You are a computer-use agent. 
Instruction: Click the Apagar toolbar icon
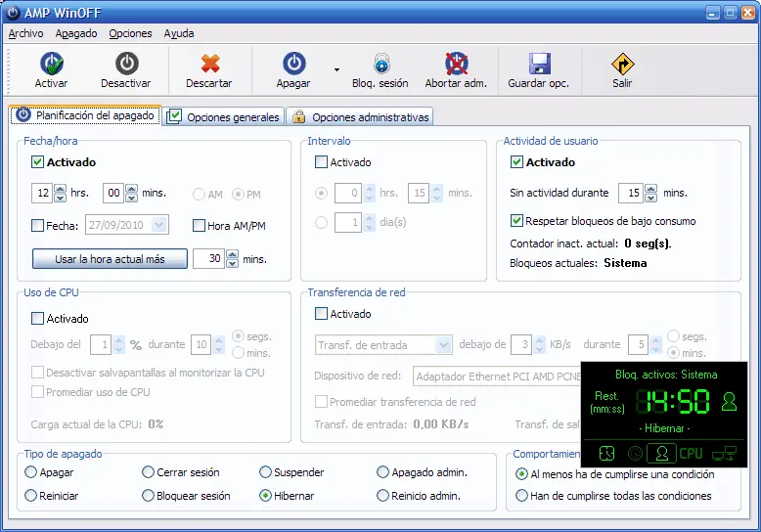293,65
